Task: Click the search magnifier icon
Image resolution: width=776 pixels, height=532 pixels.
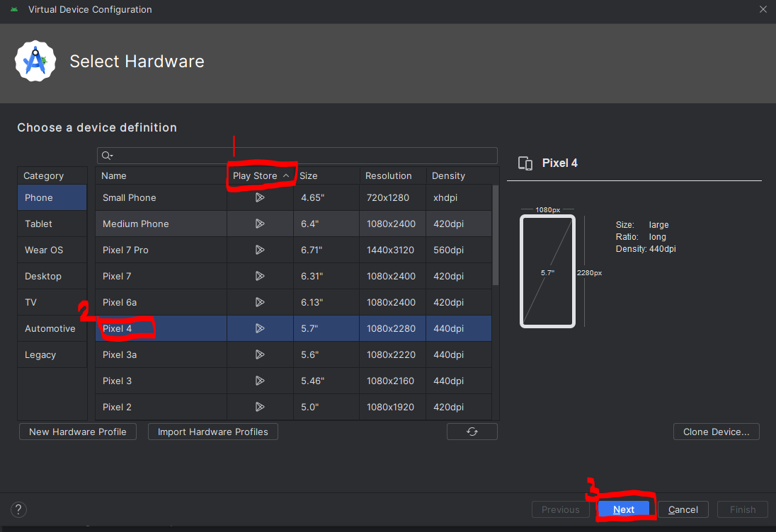Action: click(107, 156)
